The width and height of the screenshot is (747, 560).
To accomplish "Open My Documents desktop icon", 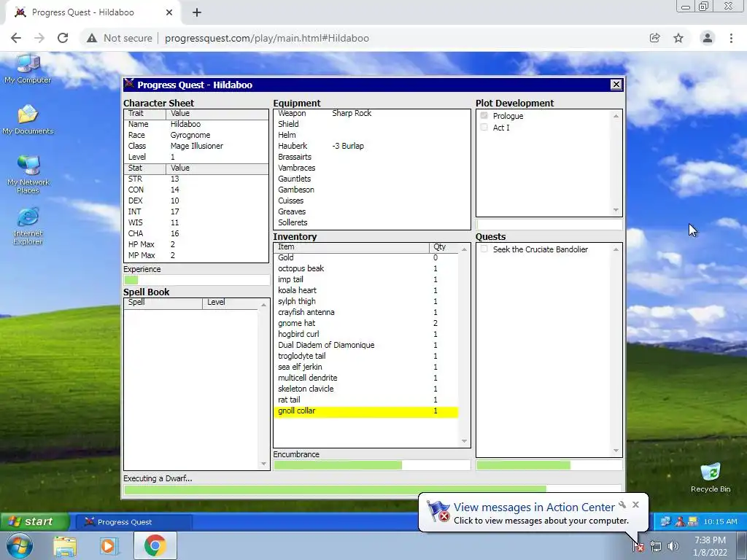I will (x=28, y=120).
